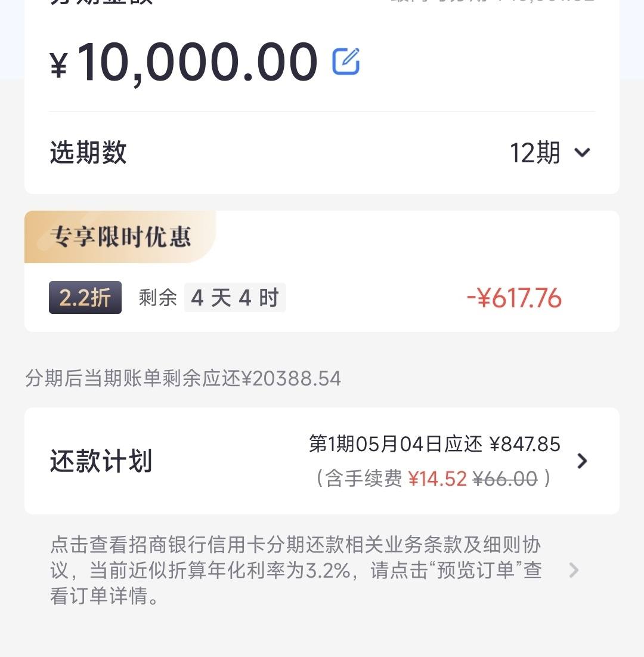Image resolution: width=644 pixels, height=657 pixels.
Task: Tap the -¥617.76 discount amount
Action: 514,298
